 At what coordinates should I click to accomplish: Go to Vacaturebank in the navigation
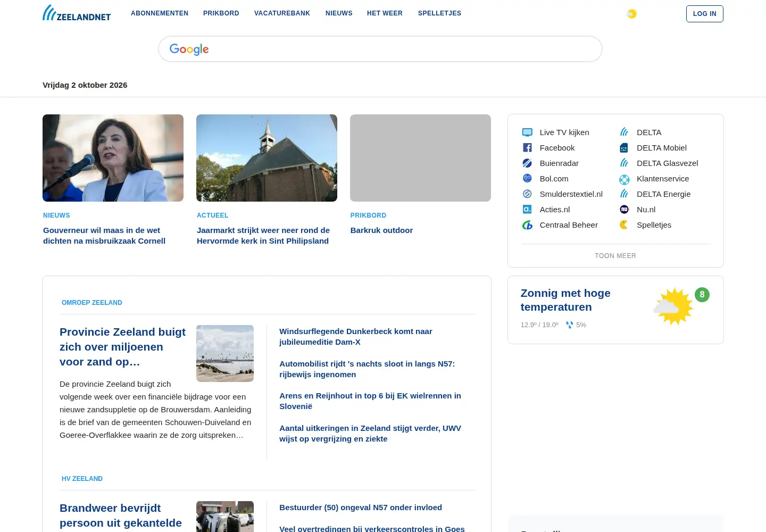coord(282,13)
